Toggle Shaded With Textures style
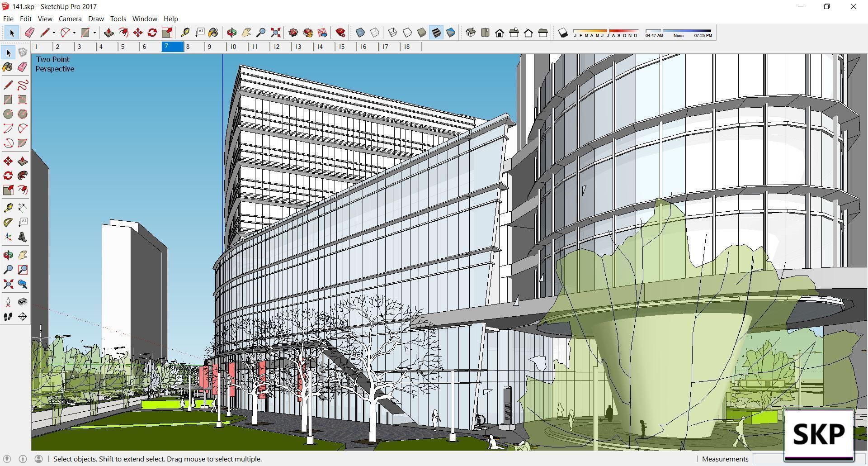Viewport: 868px width, 466px height. tap(436, 33)
